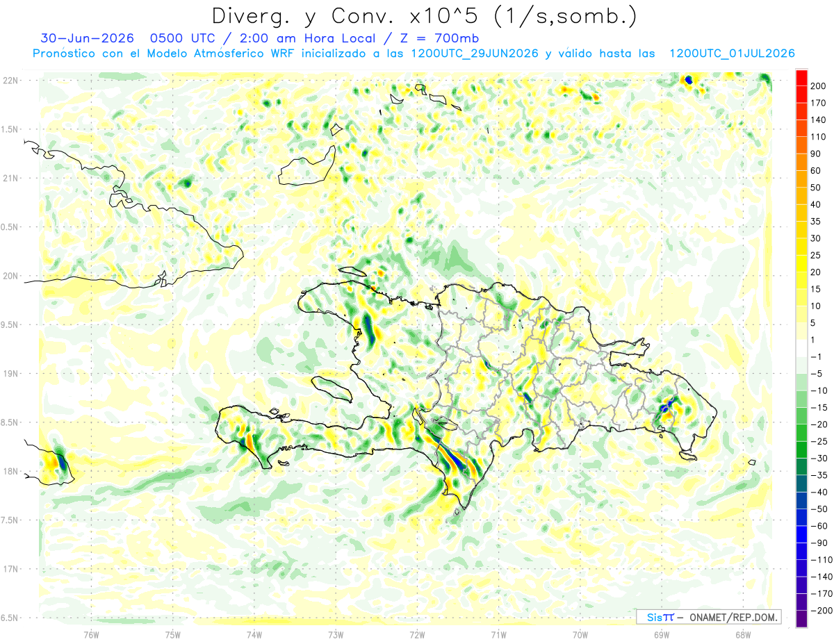Click the '74W' longitude label
Image resolution: width=834 pixels, height=644 pixels.
tap(254, 634)
